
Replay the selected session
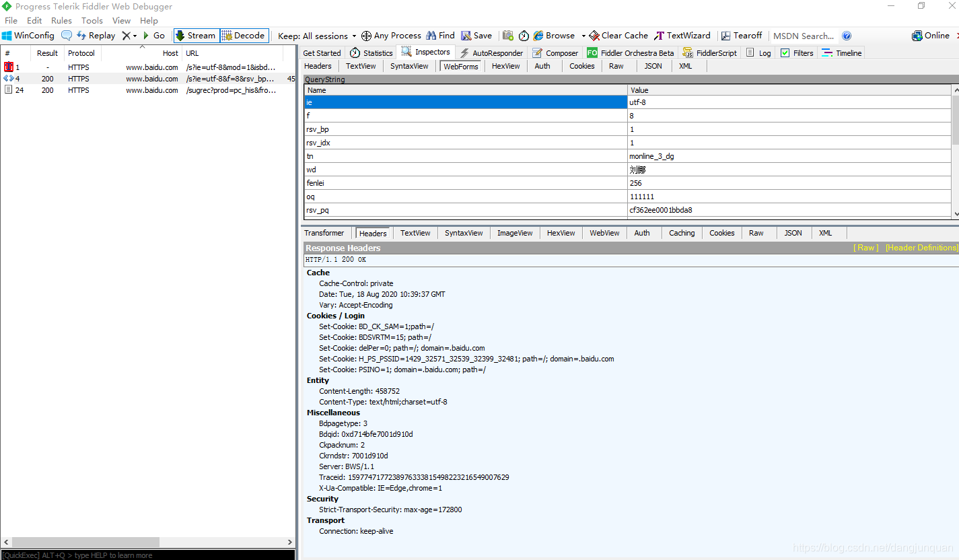[x=96, y=36]
